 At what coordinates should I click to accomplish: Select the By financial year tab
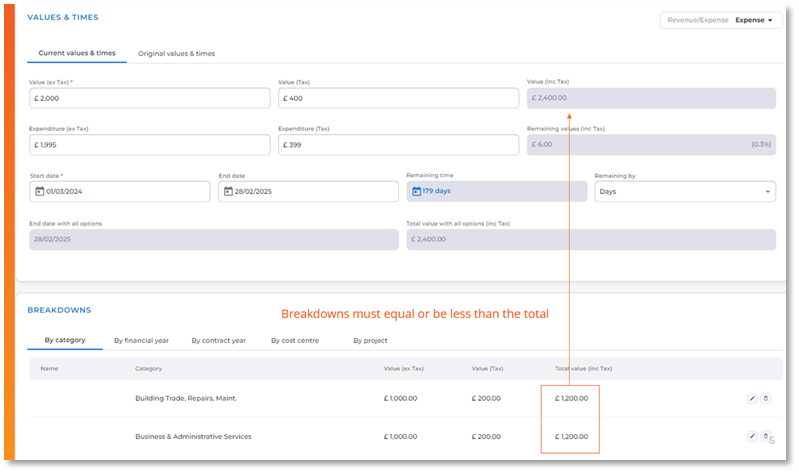(141, 340)
